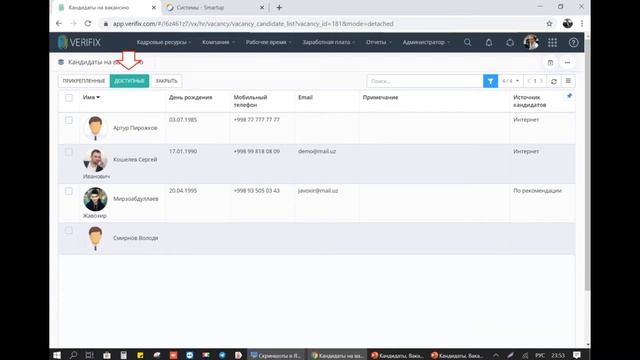
Task: Expand the Отчеты dropdown menu
Action: 378,42
